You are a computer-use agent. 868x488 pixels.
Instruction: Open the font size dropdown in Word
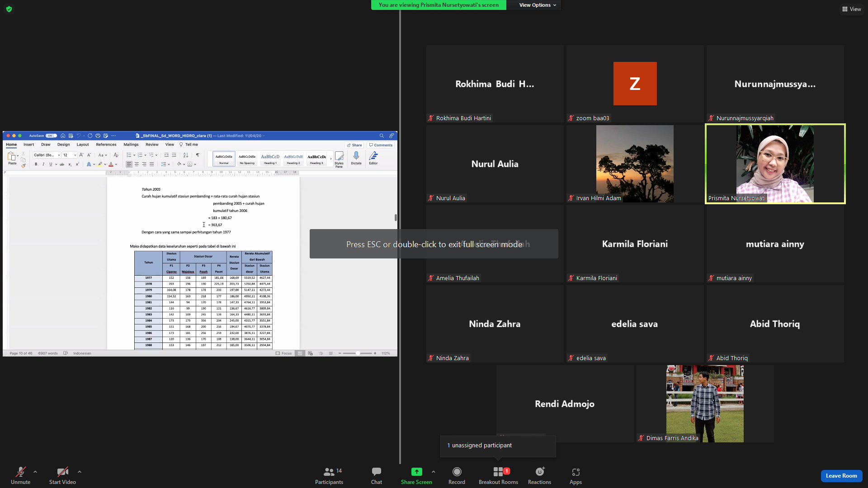[75, 155]
